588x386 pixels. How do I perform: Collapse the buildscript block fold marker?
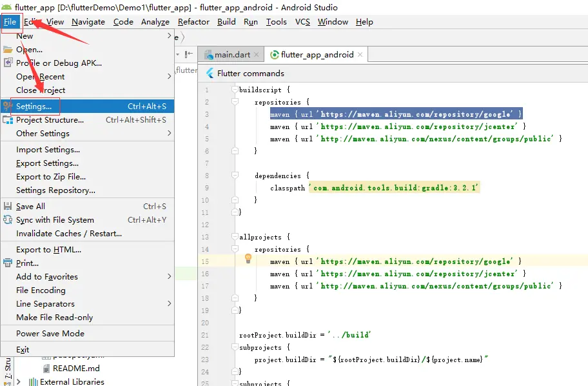pos(235,89)
